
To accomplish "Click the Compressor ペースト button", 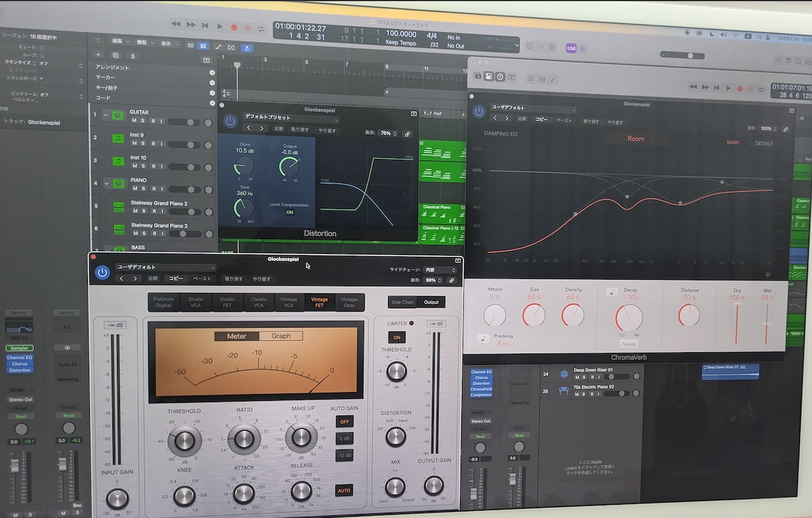I will click(202, 279).
